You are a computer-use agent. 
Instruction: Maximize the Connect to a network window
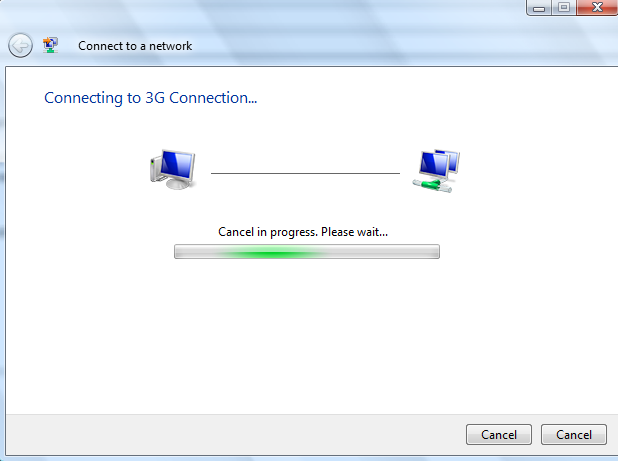coord(564,7)
